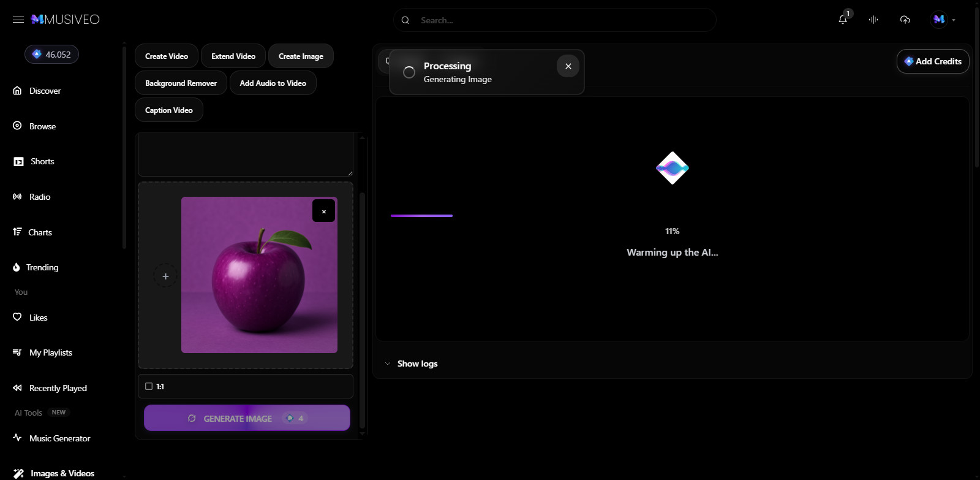Add another image with plus icon
The image size is (980, 480).
coord(165,276)
